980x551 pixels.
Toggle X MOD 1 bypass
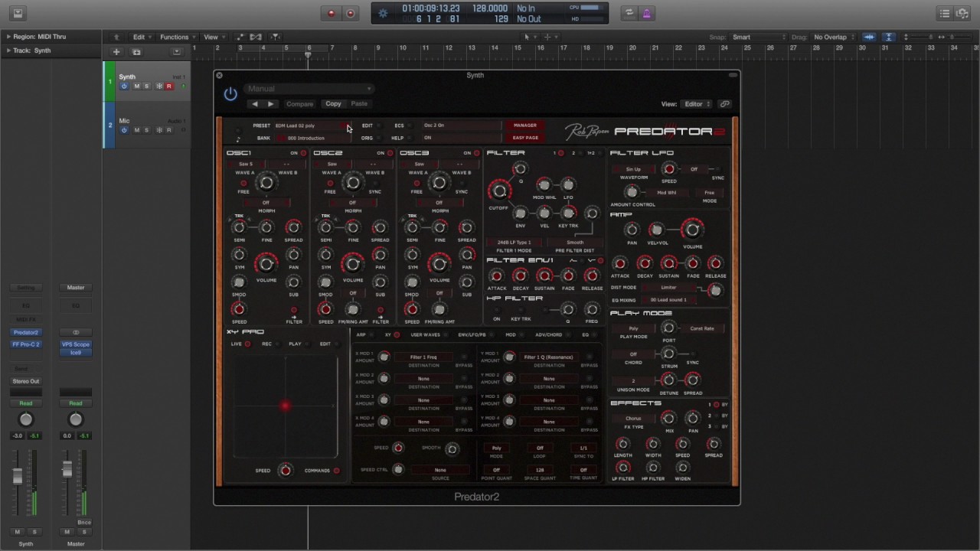[464, 357]
